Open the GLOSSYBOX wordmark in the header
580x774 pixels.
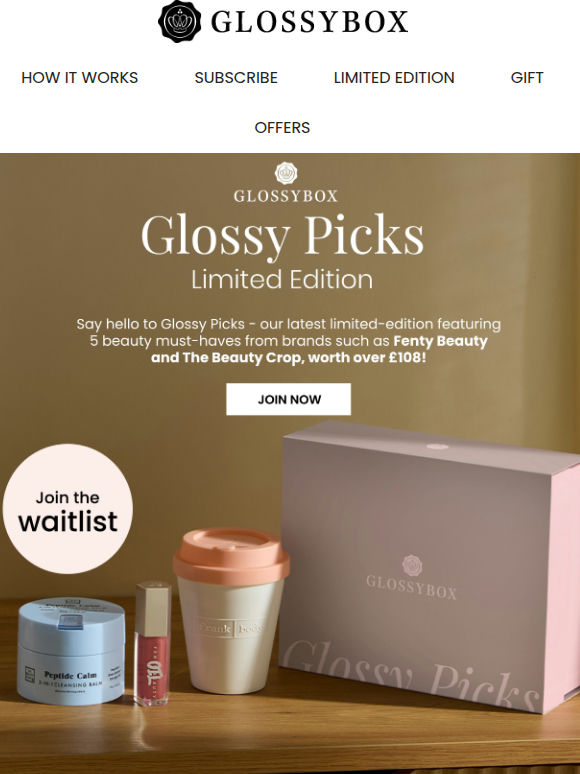(309, 22)
